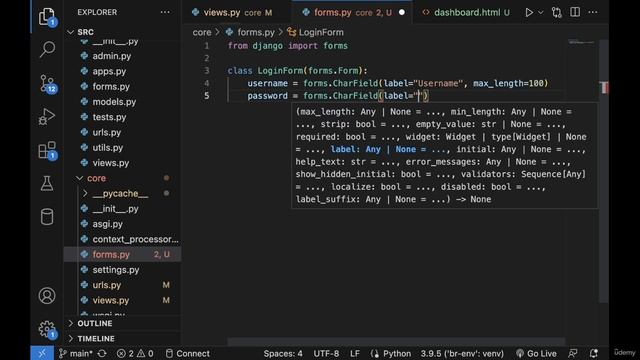The width and height of the screenshot is (640, 360).
Task: Open settings.py in core folder
Action: (122, 270)
